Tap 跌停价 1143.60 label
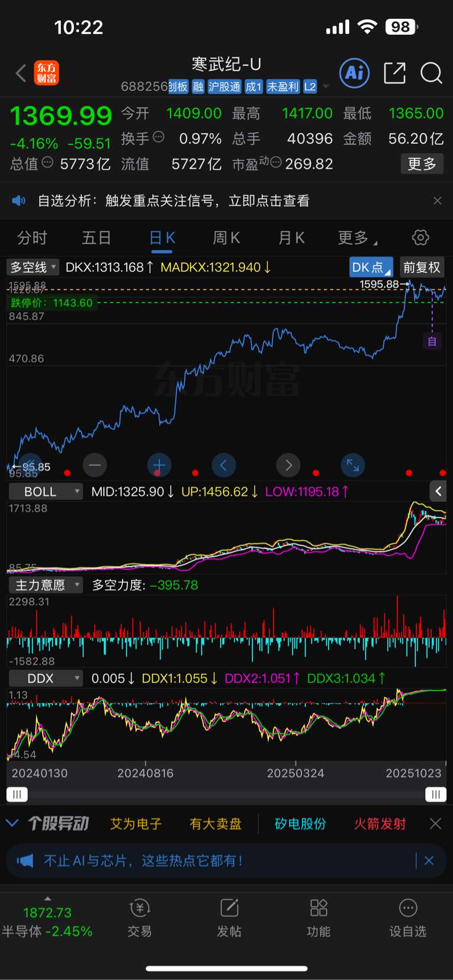 (52, 302)
